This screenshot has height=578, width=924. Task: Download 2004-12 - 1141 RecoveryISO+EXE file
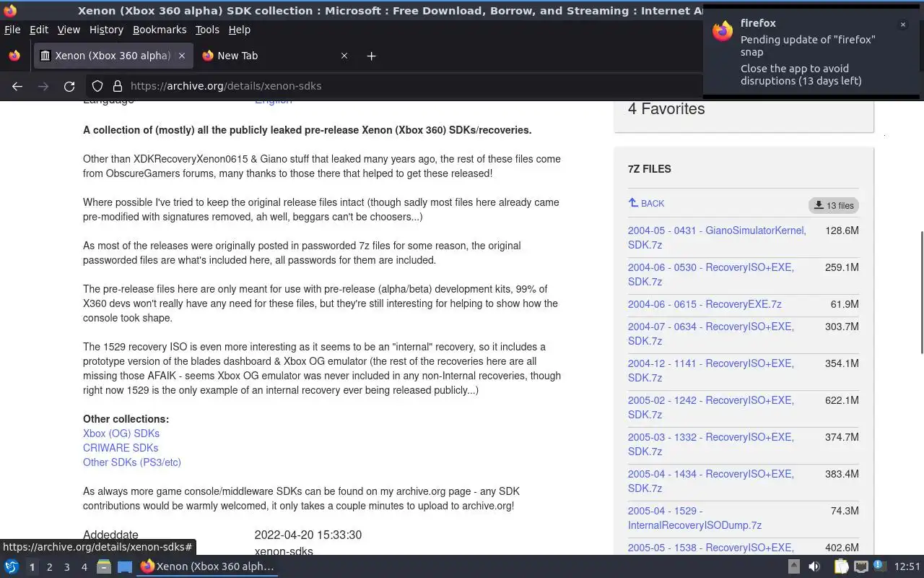tap(710, 371)
